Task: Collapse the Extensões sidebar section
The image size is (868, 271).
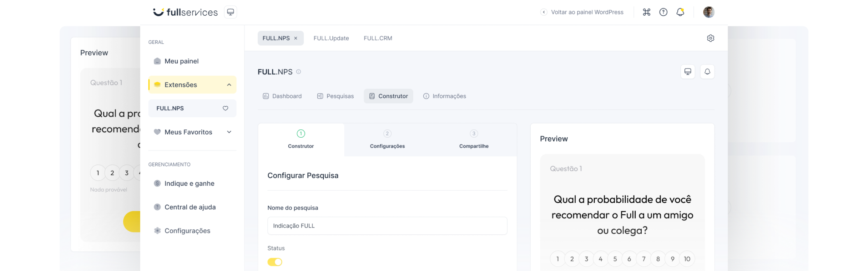Action: tap(229, 85)
